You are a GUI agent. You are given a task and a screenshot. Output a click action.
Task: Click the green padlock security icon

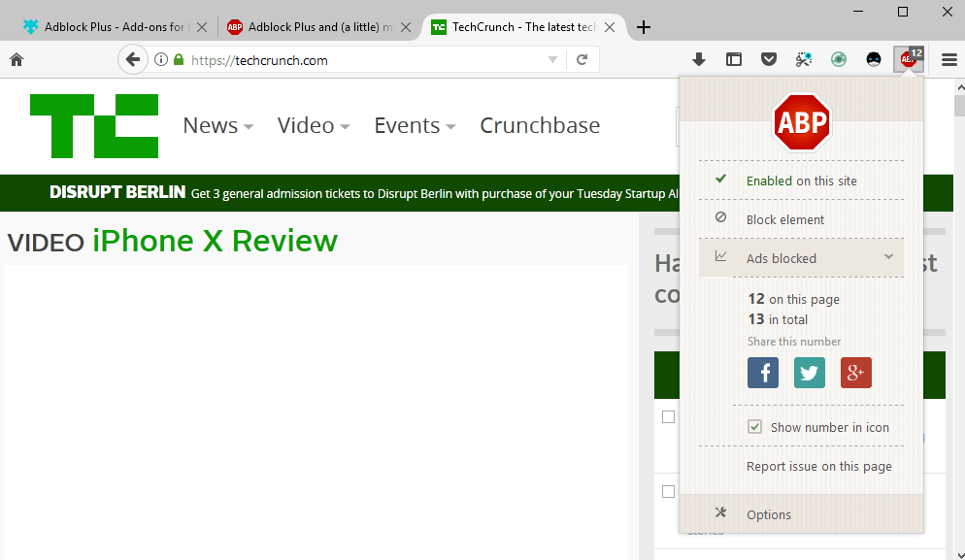[x=179, y=60]
